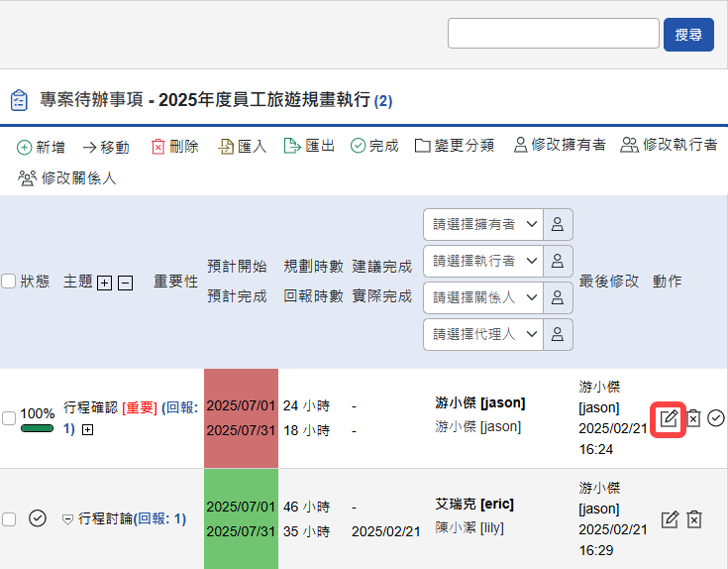Toggle the select-all checkbox in header
Viewport: 728px width, 569px height.
click(x=9, y=282)
